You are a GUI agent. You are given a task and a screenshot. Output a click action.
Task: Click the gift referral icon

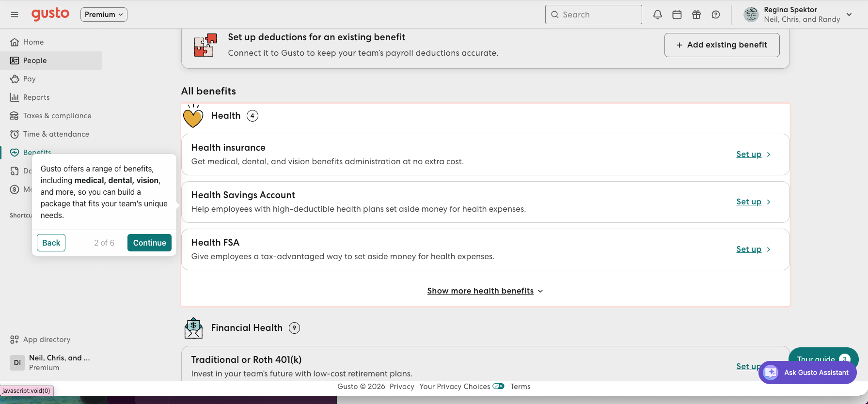tap(696, 15)
